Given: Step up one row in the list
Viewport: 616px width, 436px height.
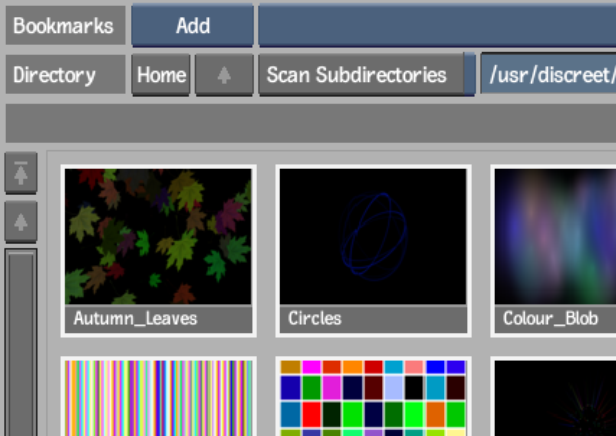Looking at the screenshot, I should pos(21,222).
